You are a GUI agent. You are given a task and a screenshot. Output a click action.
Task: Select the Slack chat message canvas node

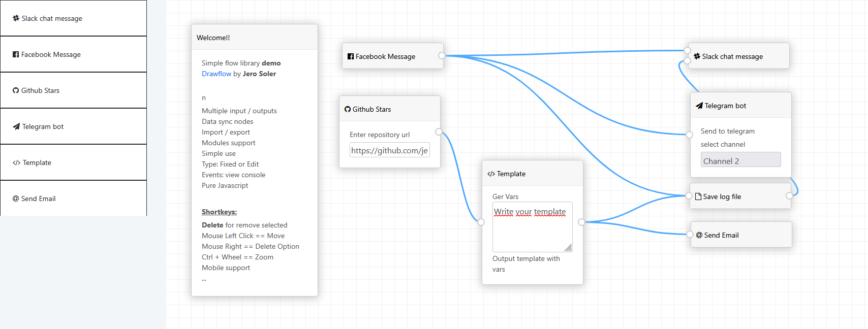(739, 56)
